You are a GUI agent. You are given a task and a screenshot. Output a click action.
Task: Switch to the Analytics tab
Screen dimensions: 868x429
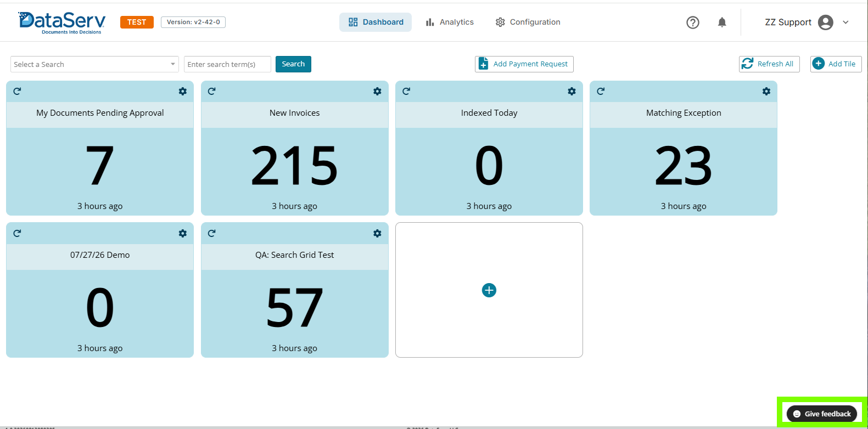[x=450, y=22]
